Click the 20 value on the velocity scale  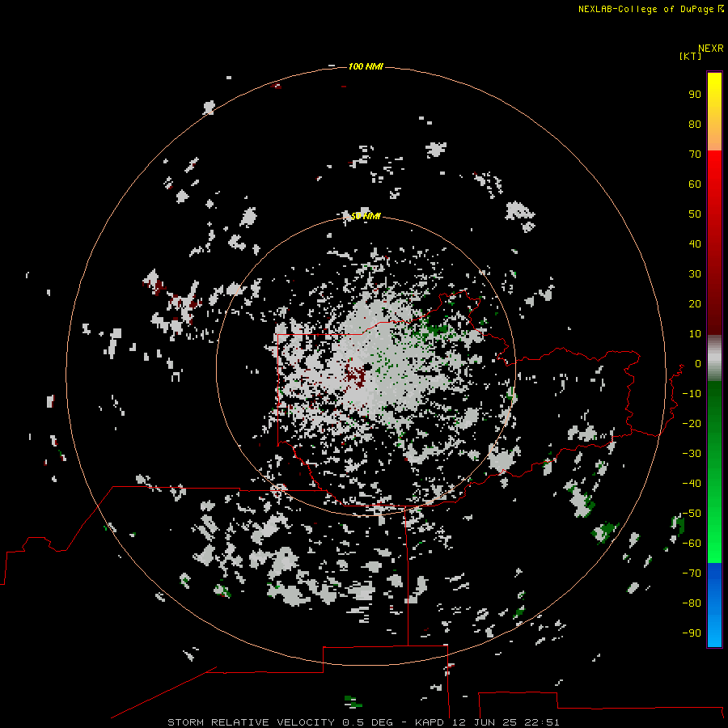coord(695,304)
